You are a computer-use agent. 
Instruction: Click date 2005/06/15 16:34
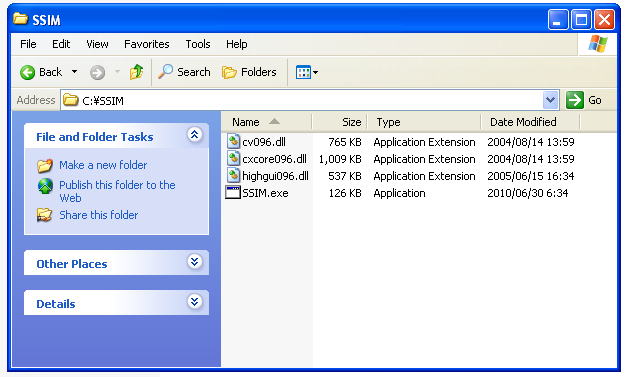click(531, 176)
